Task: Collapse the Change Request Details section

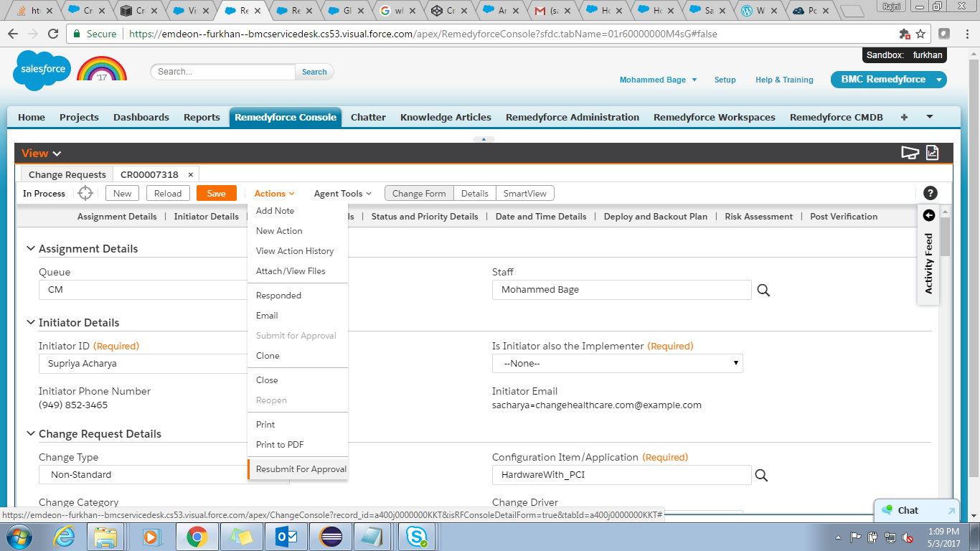Action: click(x=31, y=434)
